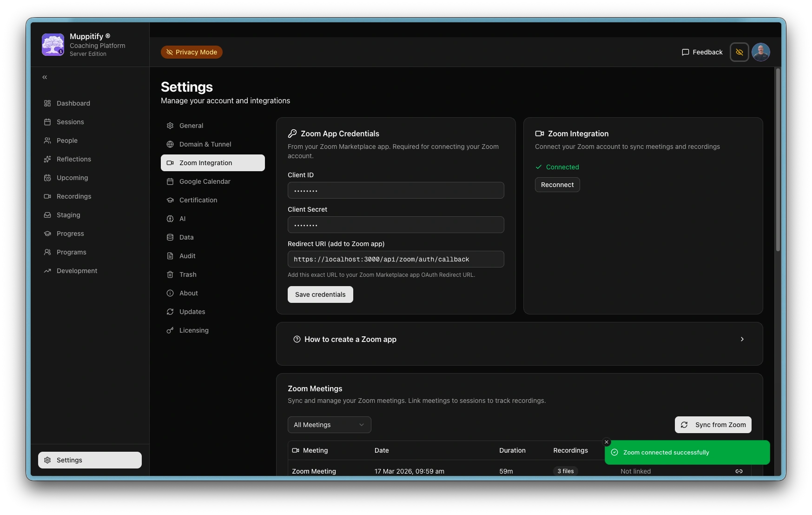The height and width of the screenshot is (515, 812).
Task: Open the Licensing settings section
Action: [x=194, y=330]
